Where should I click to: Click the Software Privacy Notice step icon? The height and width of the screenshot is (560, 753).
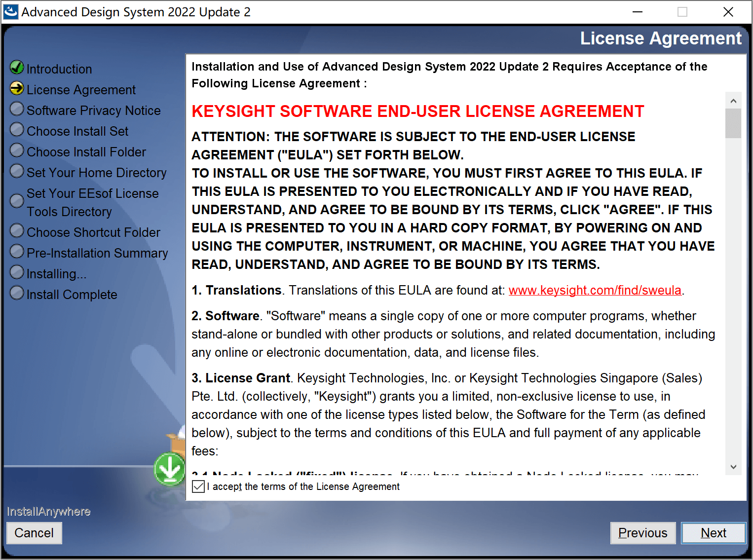coord(16,109)
